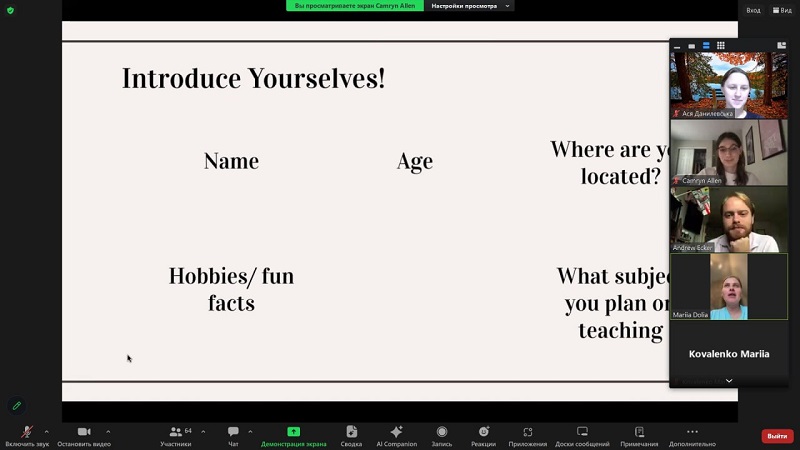Expand video options arrow beside camera

point(108,432)
